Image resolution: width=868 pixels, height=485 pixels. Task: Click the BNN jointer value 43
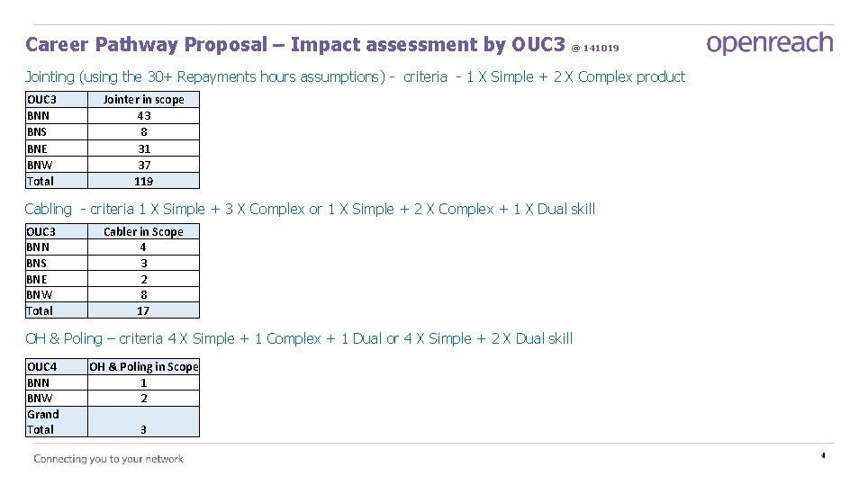tap(143, 115)
